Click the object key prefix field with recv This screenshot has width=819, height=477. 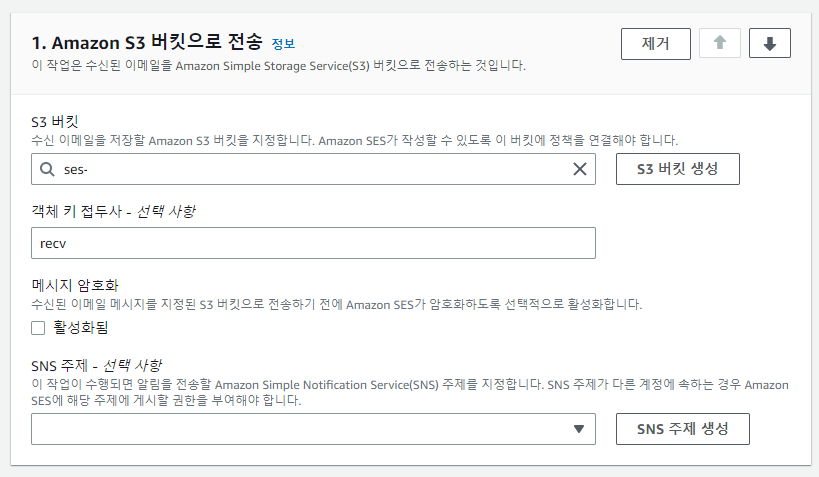(313, 243)
